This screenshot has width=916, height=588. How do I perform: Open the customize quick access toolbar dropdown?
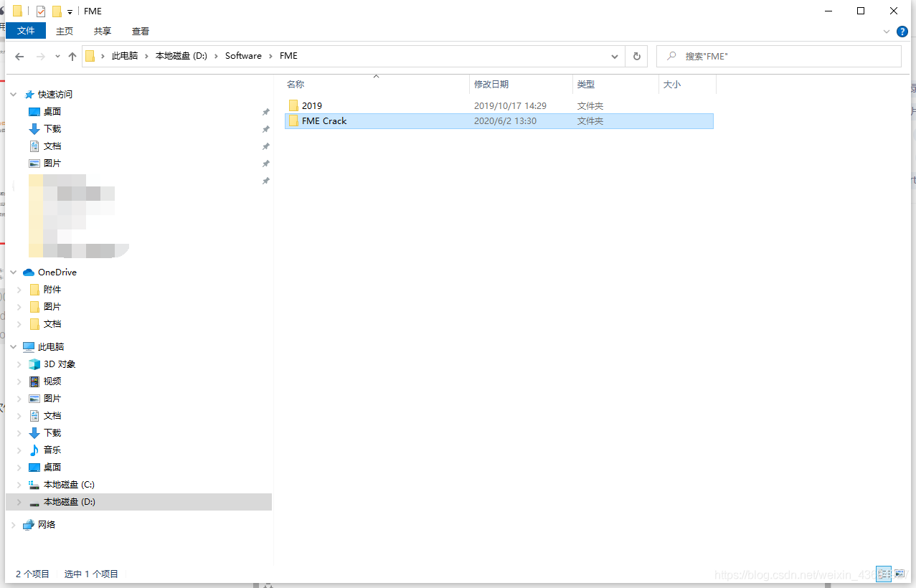70,12
